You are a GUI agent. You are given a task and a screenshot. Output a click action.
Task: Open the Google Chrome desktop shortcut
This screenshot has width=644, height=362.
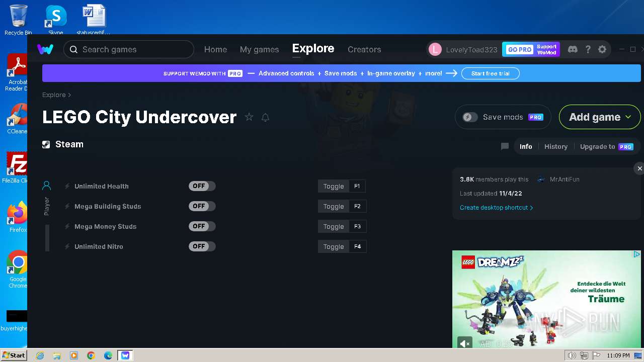pyautogui.click(x=18, y=269)
